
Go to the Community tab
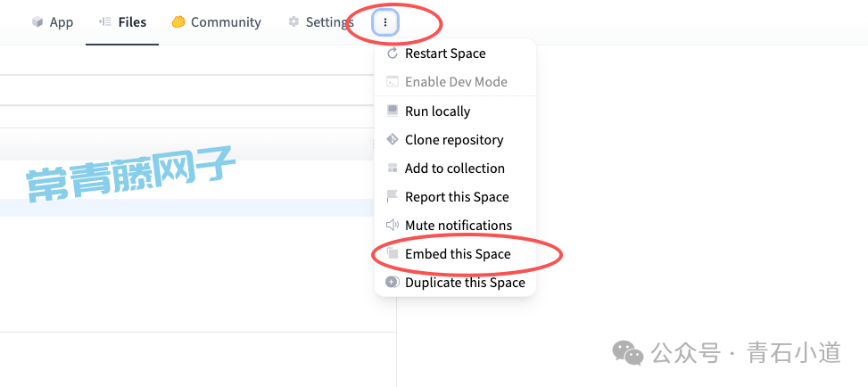point(216,22)
